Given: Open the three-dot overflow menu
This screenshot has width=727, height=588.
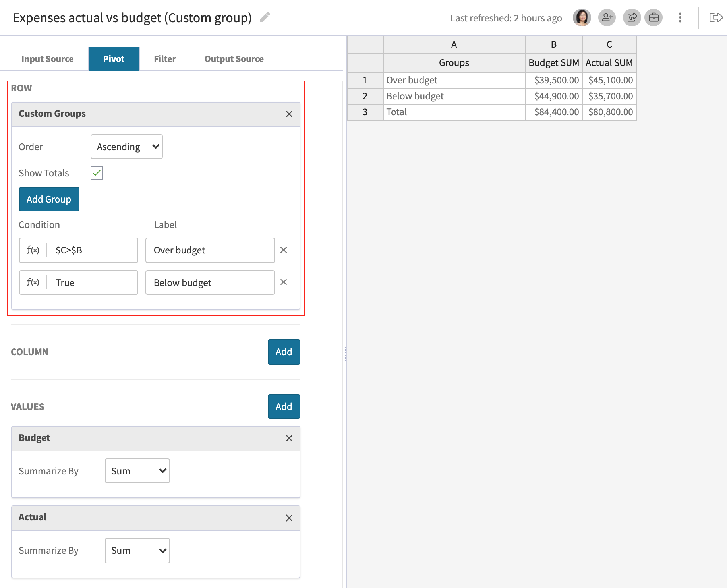Looking at the screenshot, I should (680, 17).
